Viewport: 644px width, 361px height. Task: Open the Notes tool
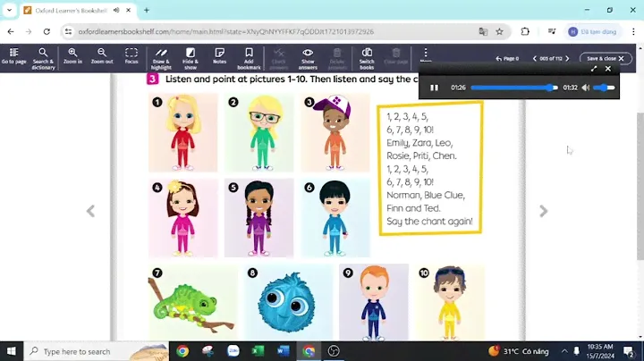tap(220, 56)
